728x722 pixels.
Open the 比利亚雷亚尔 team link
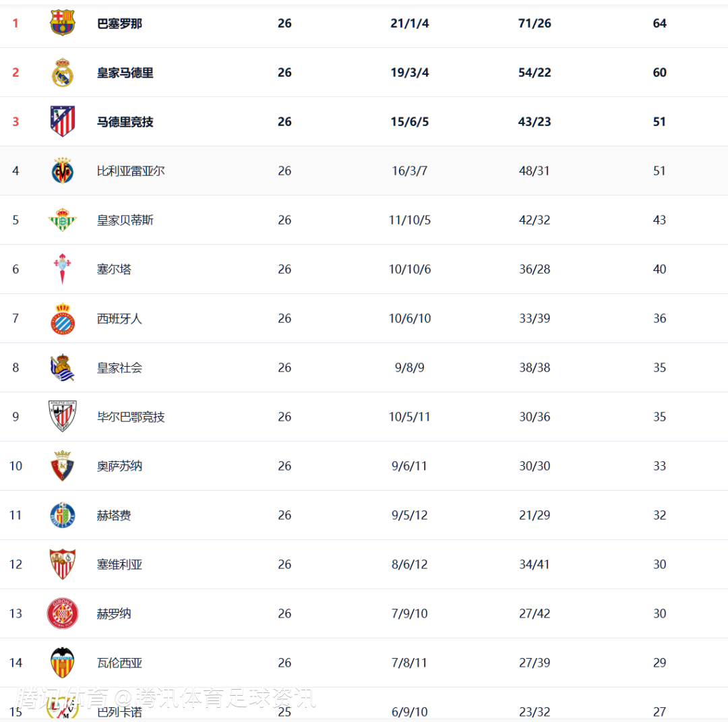point(131,171)
